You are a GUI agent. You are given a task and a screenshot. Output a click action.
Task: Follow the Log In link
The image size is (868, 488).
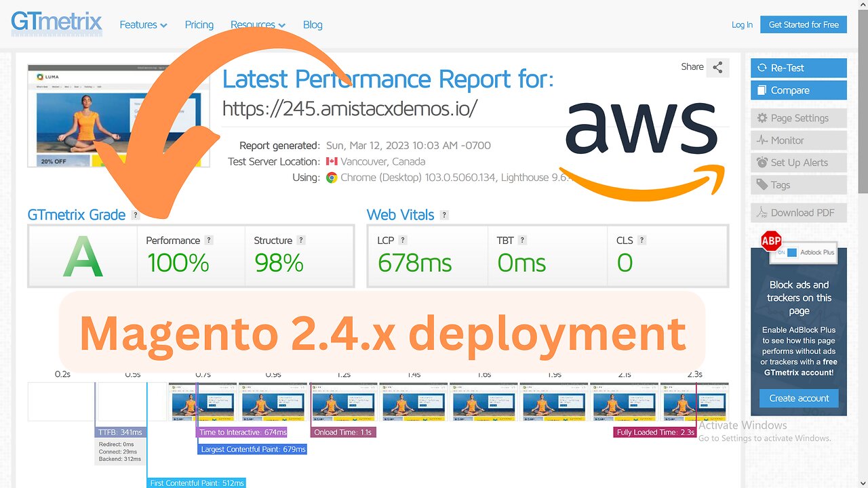click(x=742, y=24)
